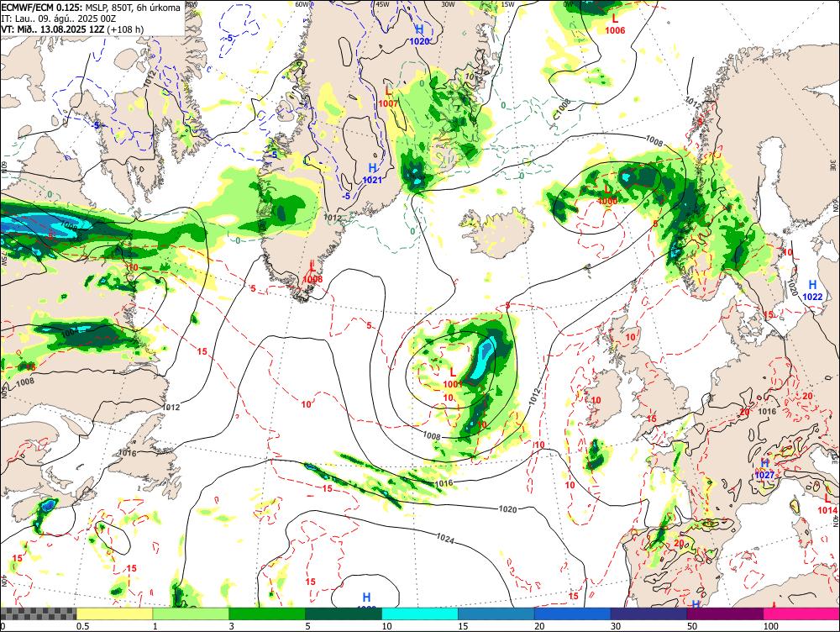Click the '1008' isobar label just below the L 1001 low
The height and width of the screenshot is (632, 840).
click(x=431, y=436)
